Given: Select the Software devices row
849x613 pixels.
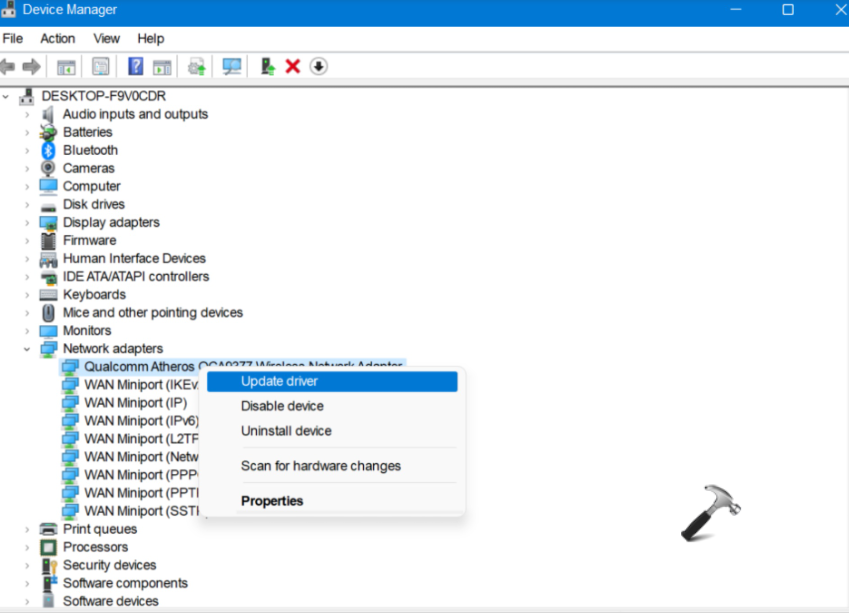Looking at the screenshot, I should (110, 601).
